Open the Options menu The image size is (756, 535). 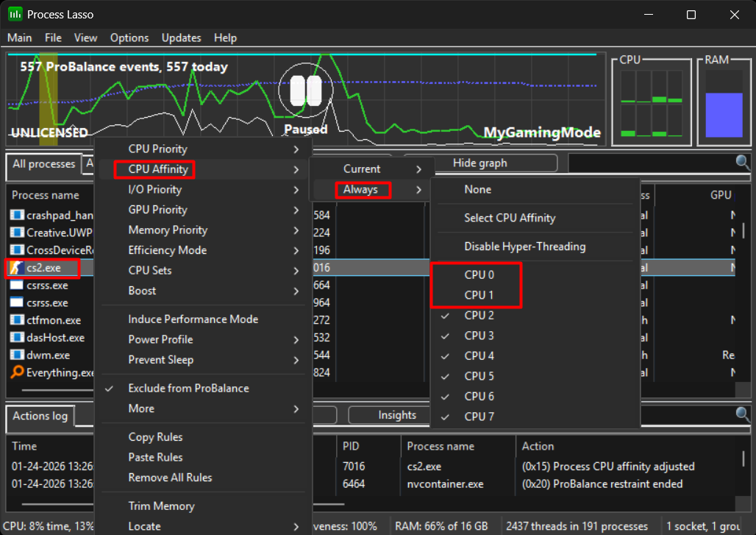tap(129, 38)
